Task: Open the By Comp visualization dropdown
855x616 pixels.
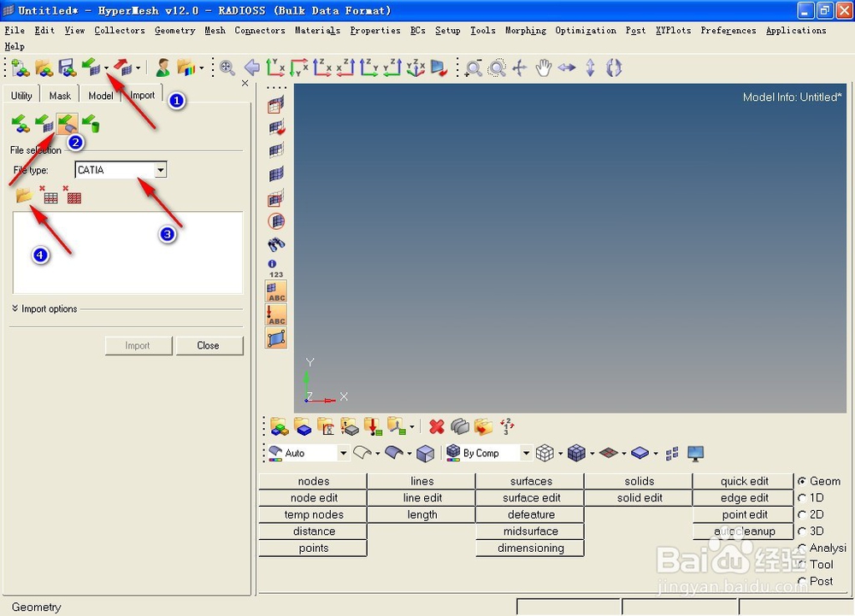Action: tap(526, 453)
